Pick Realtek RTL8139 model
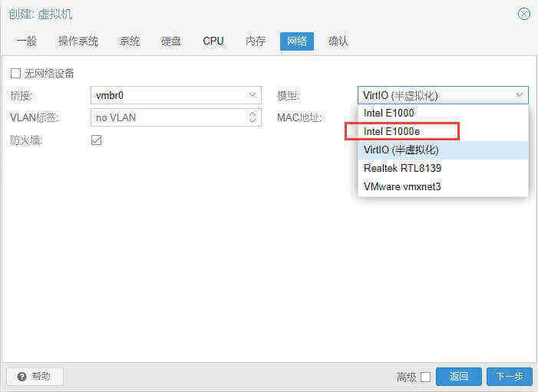The width and height of the screenshot is (538, 392). tap(443, 169)
